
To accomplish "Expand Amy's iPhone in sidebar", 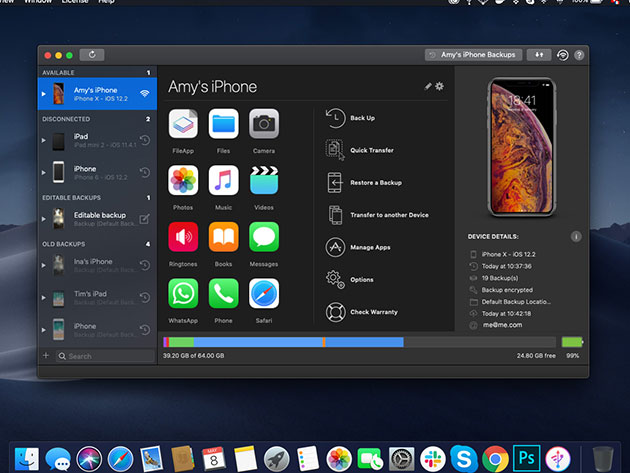I will point(43,94).
